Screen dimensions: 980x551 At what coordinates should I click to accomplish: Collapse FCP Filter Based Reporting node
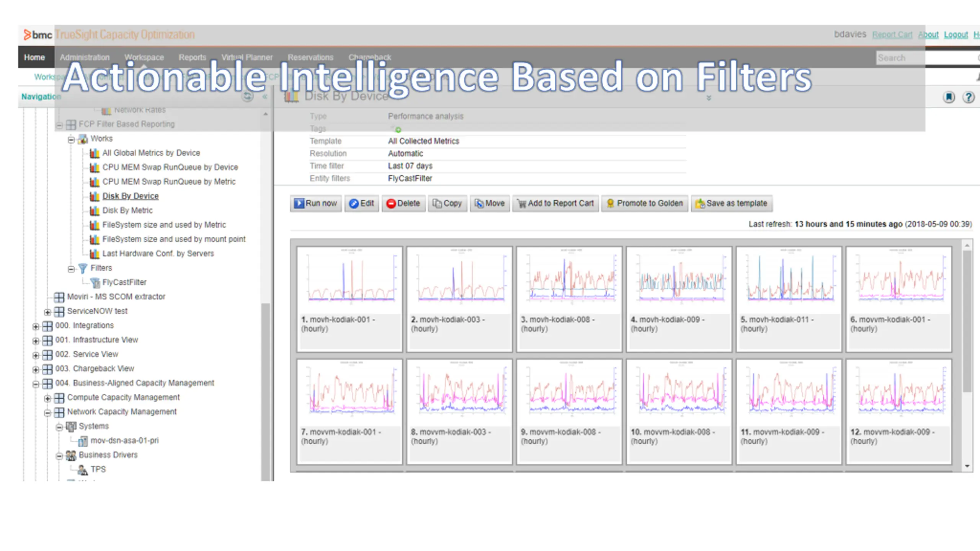tap(59, 126)
